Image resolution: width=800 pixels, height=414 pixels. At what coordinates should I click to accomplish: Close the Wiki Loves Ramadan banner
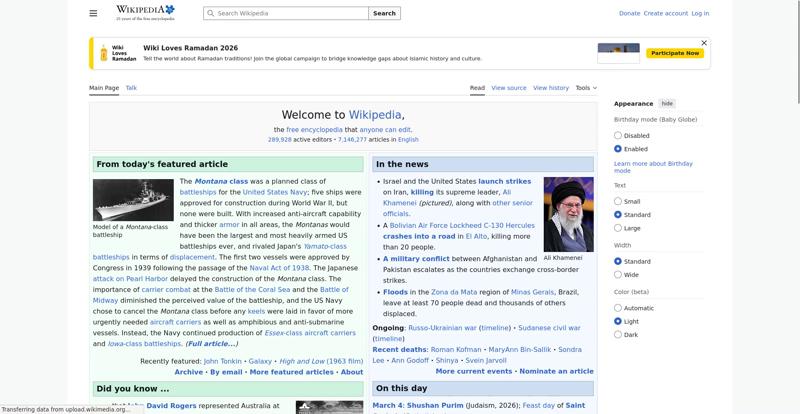(704, 43)
